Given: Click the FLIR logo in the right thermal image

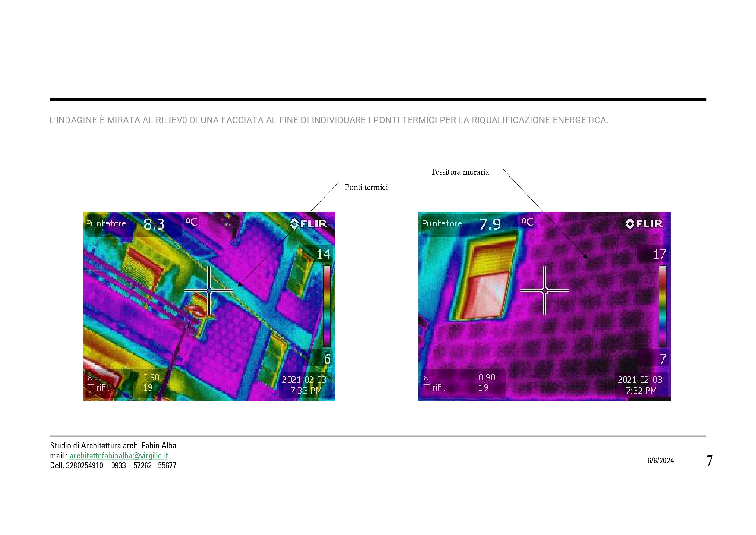Looking at the screenshot, I should click(x=644, y=224).
